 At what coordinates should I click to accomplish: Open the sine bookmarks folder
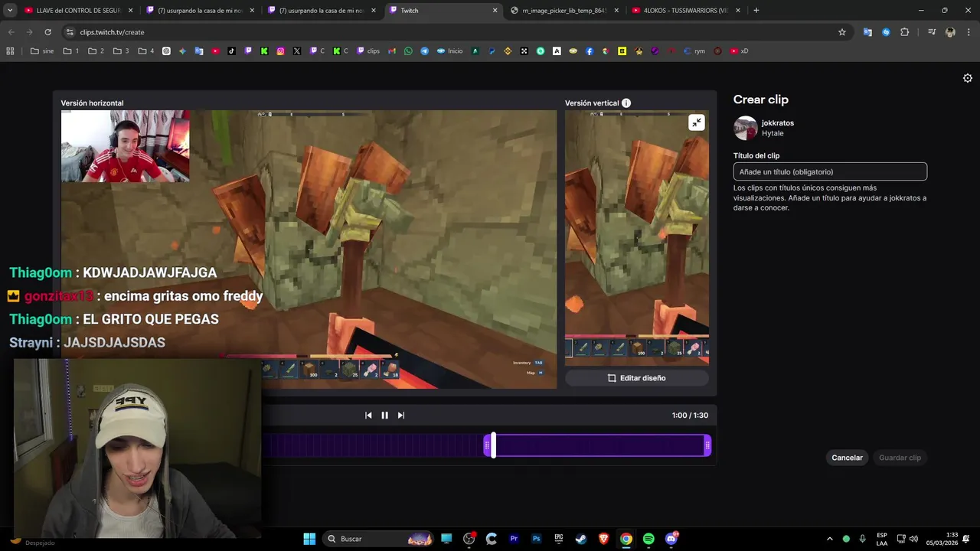42,51
